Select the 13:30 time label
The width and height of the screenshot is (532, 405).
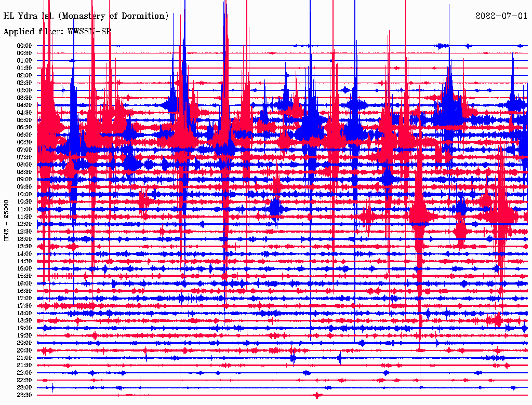24,247
